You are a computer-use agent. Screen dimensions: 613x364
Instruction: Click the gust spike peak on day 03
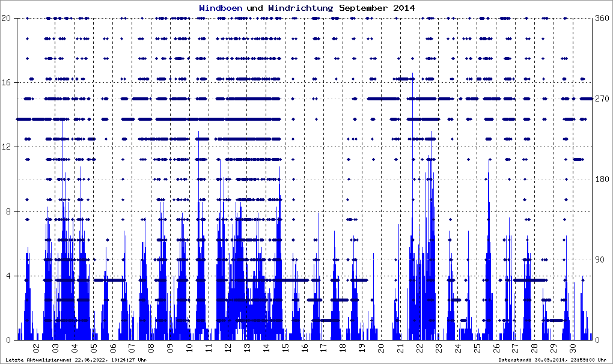pos(62,121)
